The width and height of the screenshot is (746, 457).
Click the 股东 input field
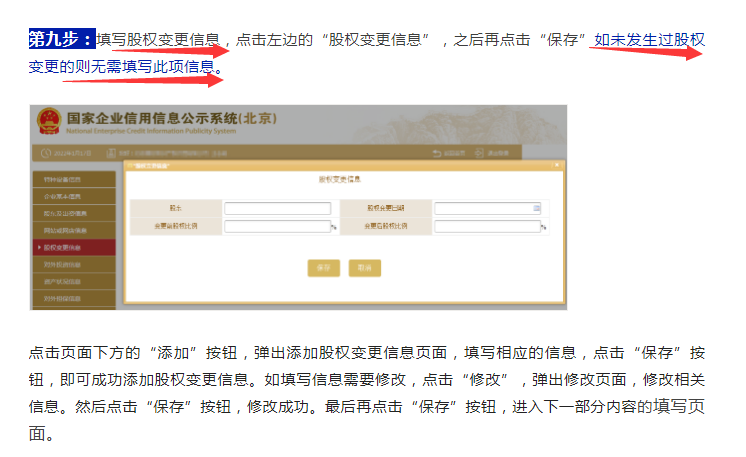pos(277,208)
